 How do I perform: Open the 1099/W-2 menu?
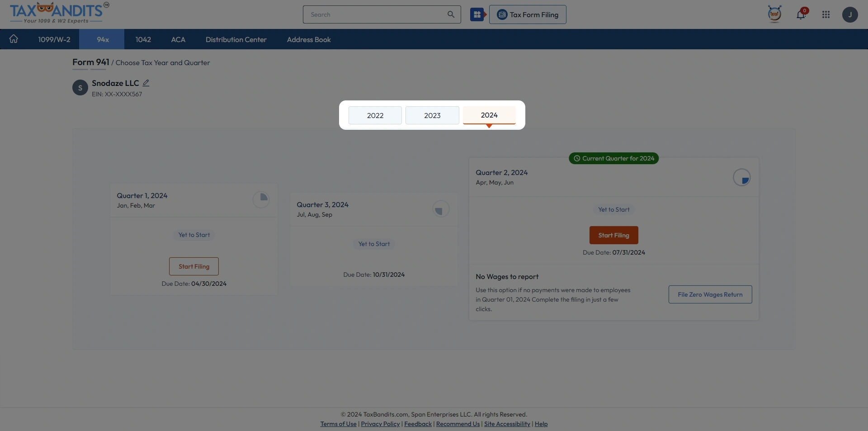(x=54, y=39)
